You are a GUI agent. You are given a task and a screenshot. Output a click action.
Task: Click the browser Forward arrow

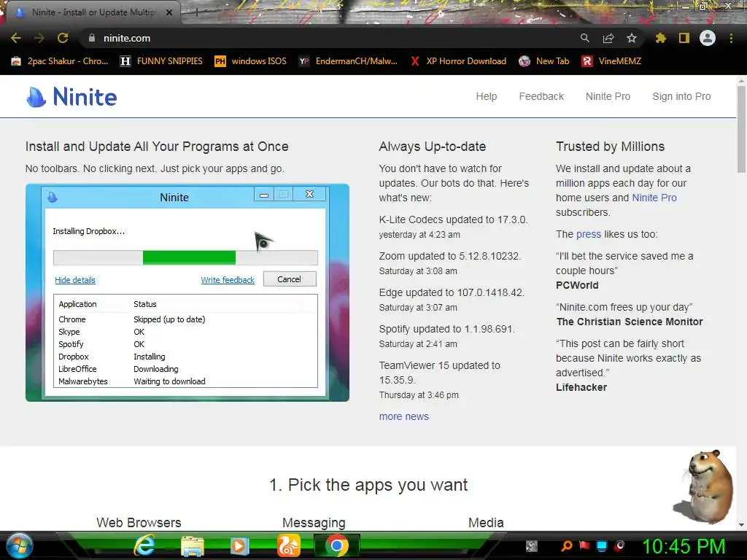pos(39,38)
